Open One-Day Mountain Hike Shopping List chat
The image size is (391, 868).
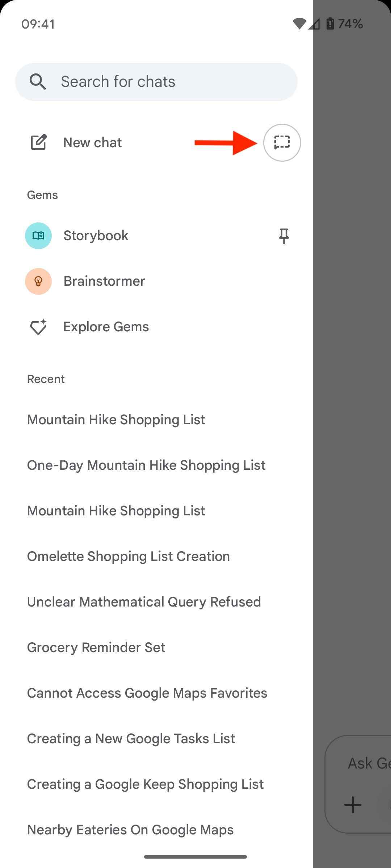pyautogui.click(x=146, y=465)
